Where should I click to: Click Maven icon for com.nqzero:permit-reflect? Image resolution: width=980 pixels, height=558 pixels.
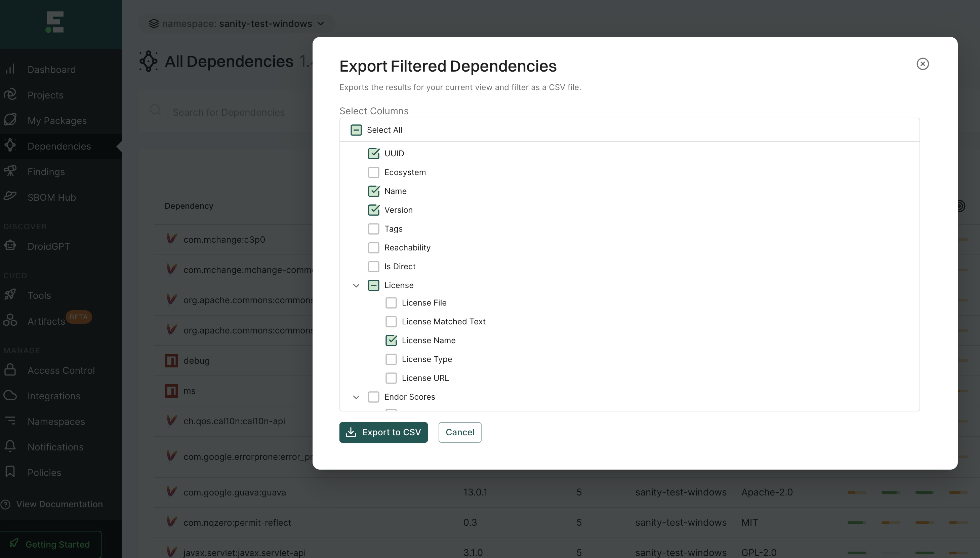click(x=172, y=522)
